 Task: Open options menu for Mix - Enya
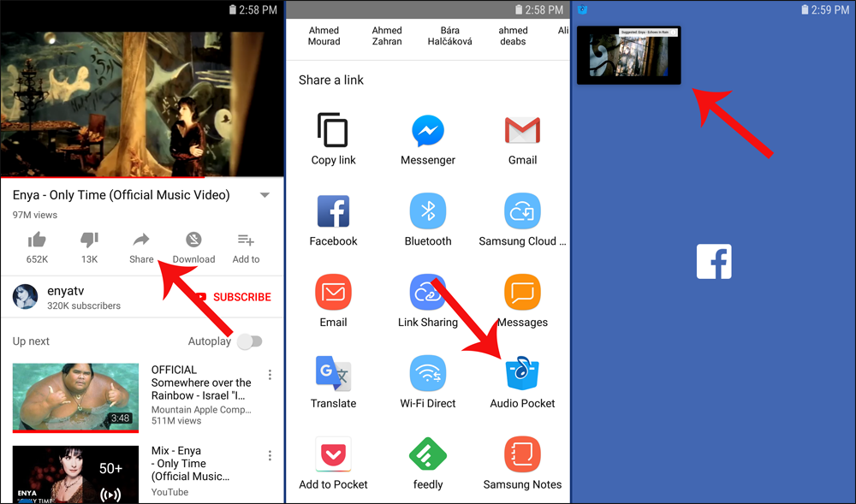tap(270, 455)
